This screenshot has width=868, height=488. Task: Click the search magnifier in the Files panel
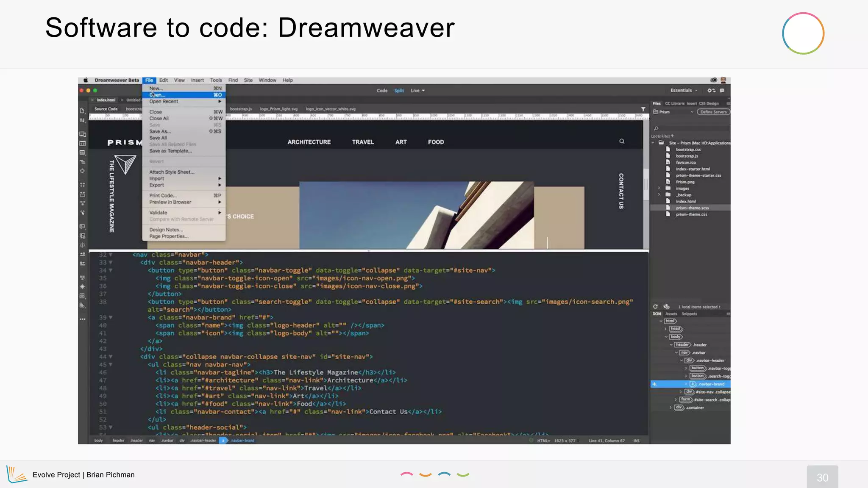[x=656, y=128]
